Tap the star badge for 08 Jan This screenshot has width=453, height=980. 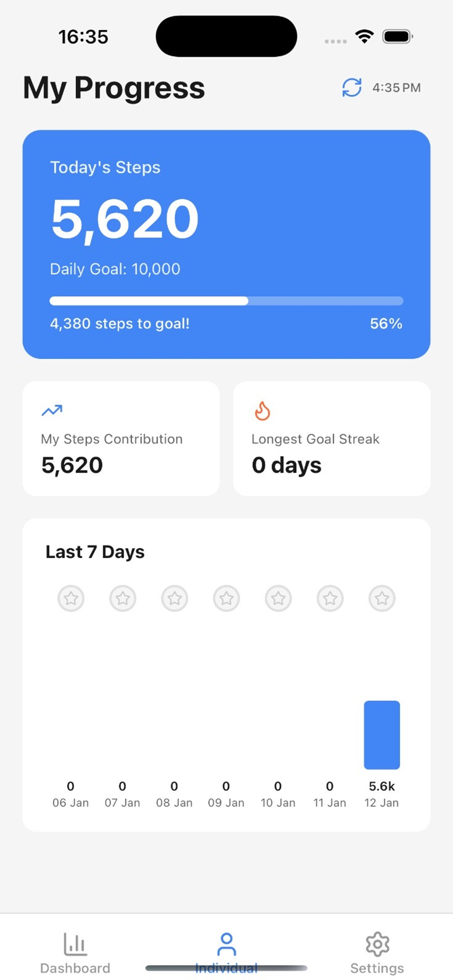(175, 598)
